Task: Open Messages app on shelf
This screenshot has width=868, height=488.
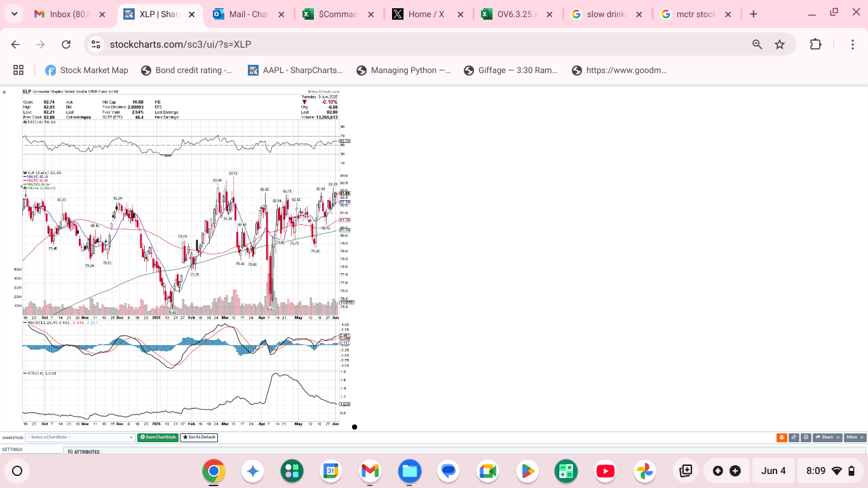Action: (x=449, y=471)
